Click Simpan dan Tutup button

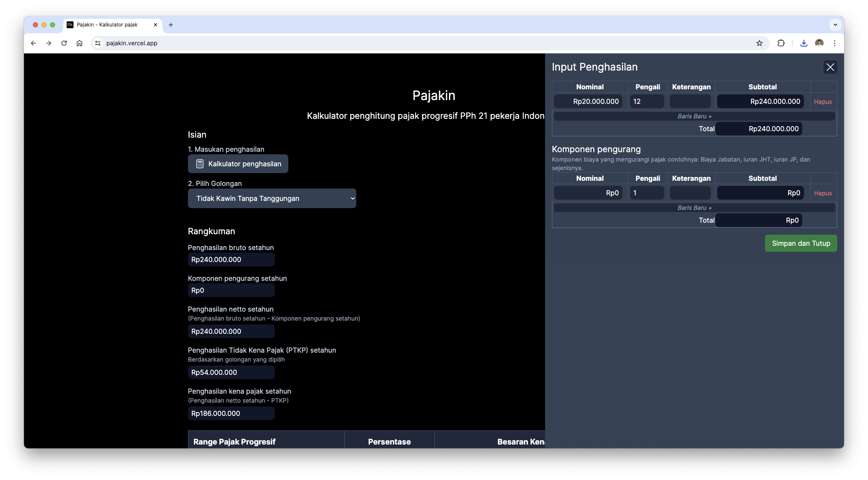tap(801, 243)
